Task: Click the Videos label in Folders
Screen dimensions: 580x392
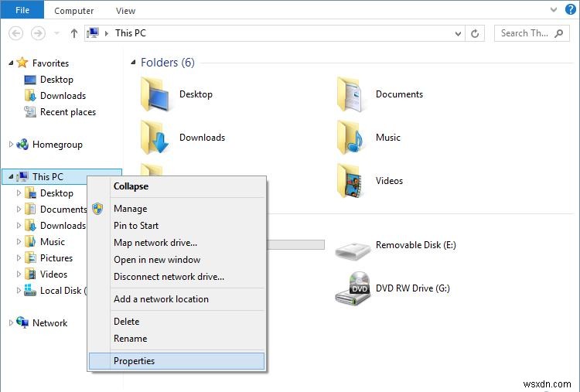Action: click(x=389, y=181)
